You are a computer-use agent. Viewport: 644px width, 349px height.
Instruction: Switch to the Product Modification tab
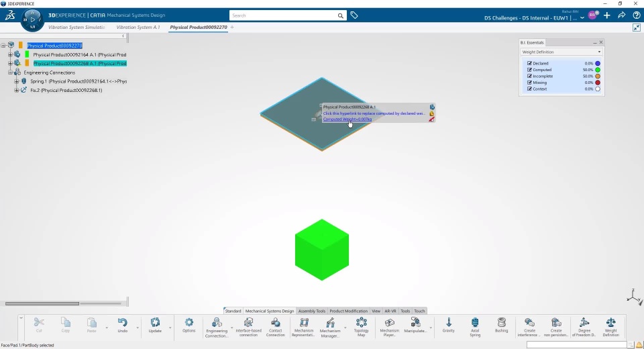[348, 311]
